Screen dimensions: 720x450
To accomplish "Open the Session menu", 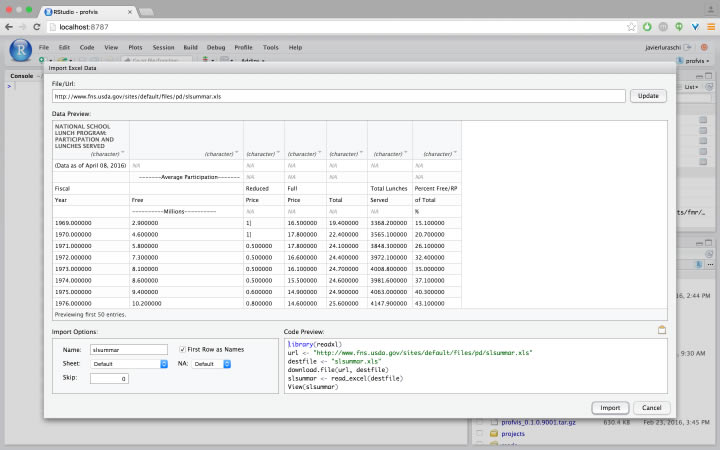I will tap(163, 47).
